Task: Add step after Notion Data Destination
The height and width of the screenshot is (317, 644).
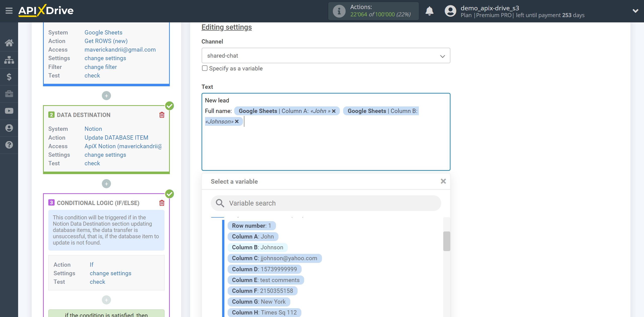Action: [x=106, y=184]
